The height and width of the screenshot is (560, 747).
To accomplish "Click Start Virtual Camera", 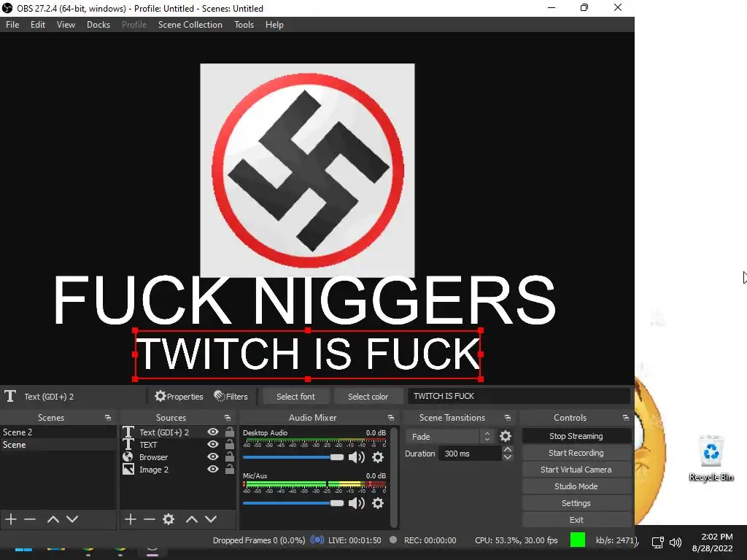I will pyautogui.click(x=576, y=470).
